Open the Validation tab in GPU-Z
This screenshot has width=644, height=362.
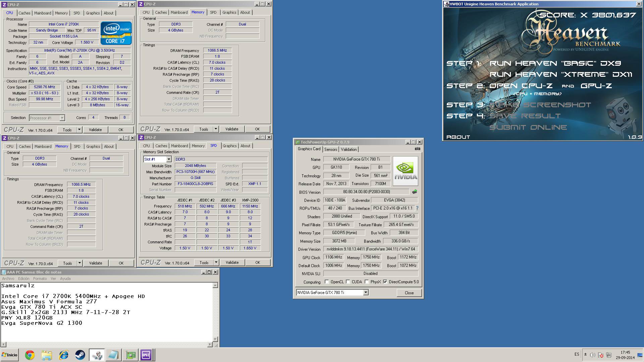[349, 149]
